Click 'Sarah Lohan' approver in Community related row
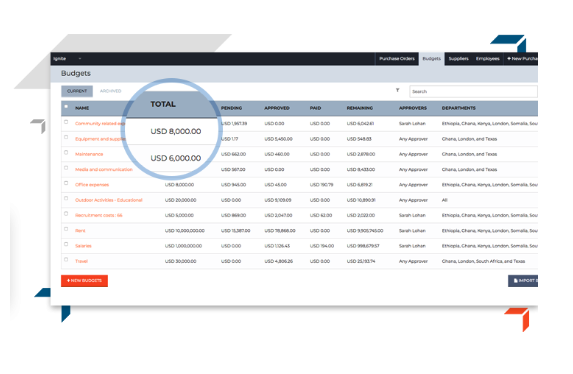The height and width of the screenshot is (374, 573). (x=412, y=124)
